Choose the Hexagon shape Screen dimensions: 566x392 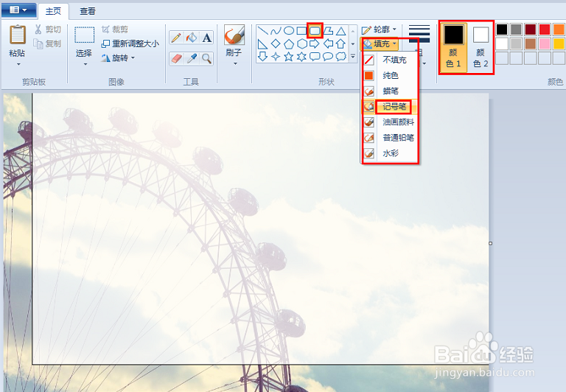point(301,43)
